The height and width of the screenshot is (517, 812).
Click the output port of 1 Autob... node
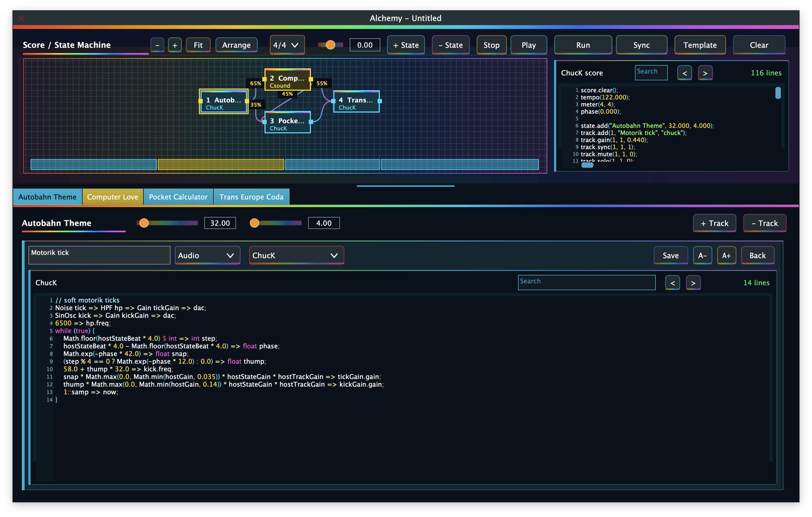(247, 101)
